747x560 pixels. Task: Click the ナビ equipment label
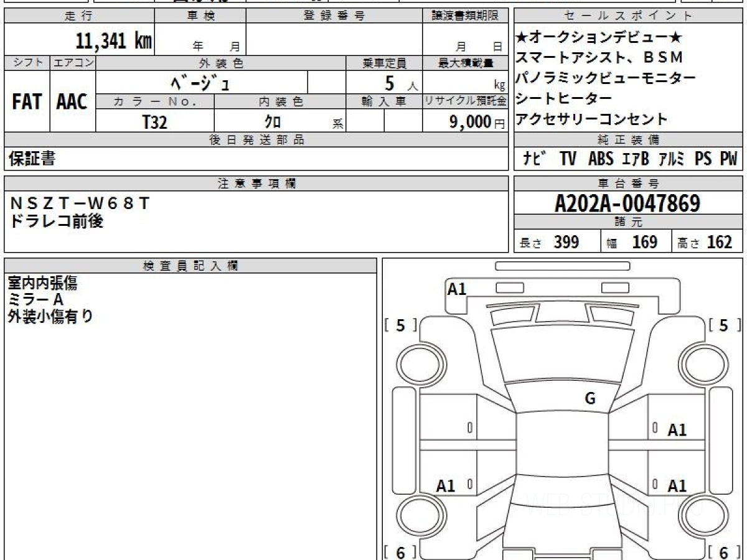[535, 159]
